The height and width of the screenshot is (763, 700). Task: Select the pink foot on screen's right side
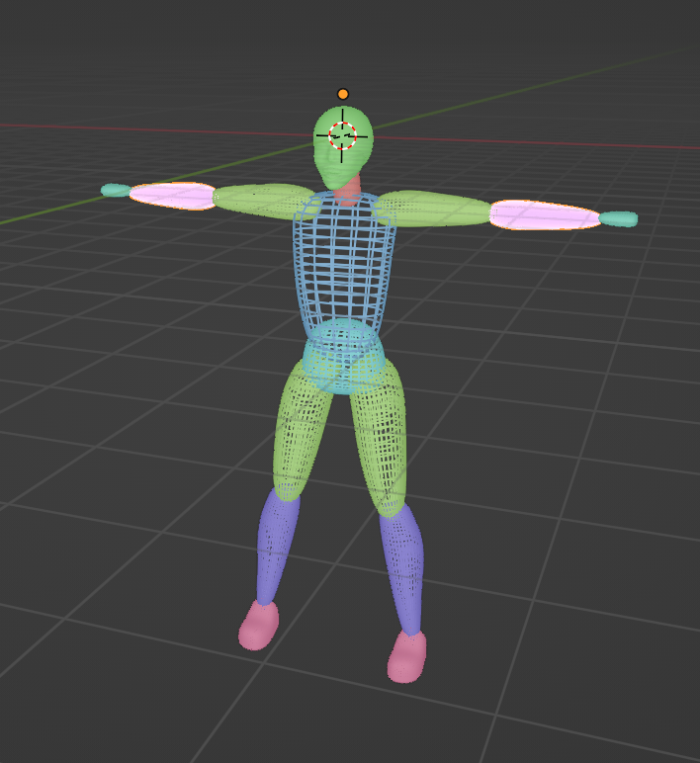(407, 657)
